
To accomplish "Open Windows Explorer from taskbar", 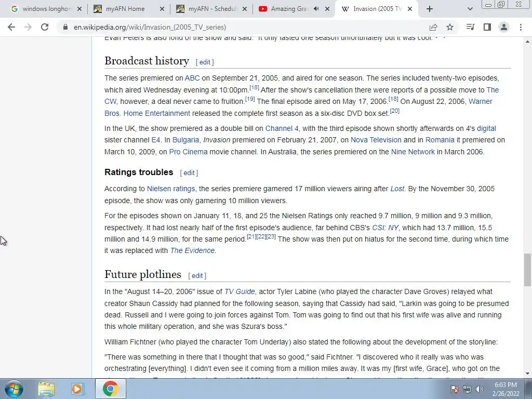I will [x=46, y=389].
